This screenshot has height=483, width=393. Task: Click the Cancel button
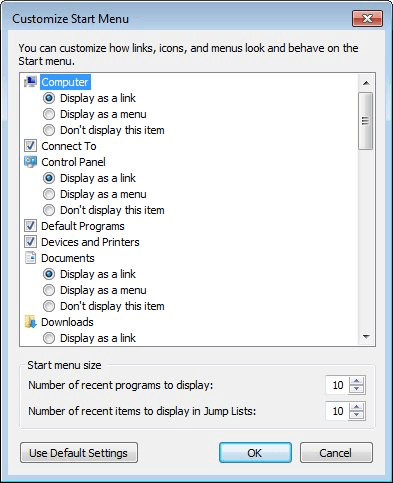click(x=336, y=453)
